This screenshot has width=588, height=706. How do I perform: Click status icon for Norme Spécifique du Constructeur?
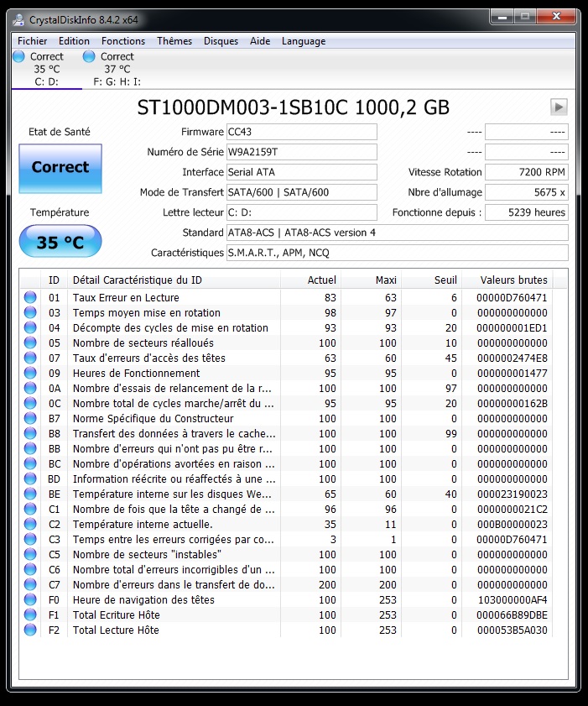click(30, 418)
